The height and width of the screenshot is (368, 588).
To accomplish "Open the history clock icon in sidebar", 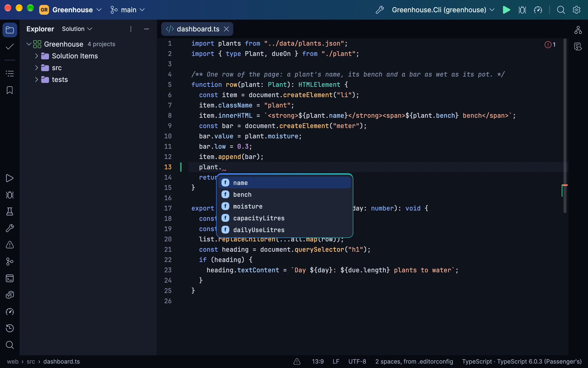I will [10, 328].
